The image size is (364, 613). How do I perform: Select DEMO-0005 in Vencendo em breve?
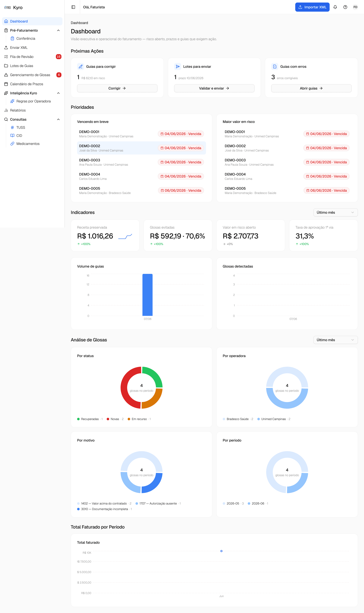[x=142, y=190]
